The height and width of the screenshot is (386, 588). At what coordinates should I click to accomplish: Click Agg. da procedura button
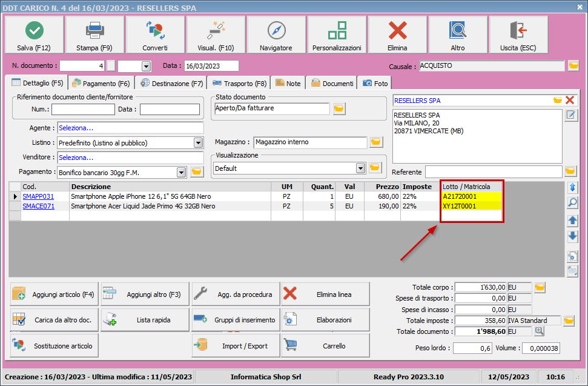[236, 294]
